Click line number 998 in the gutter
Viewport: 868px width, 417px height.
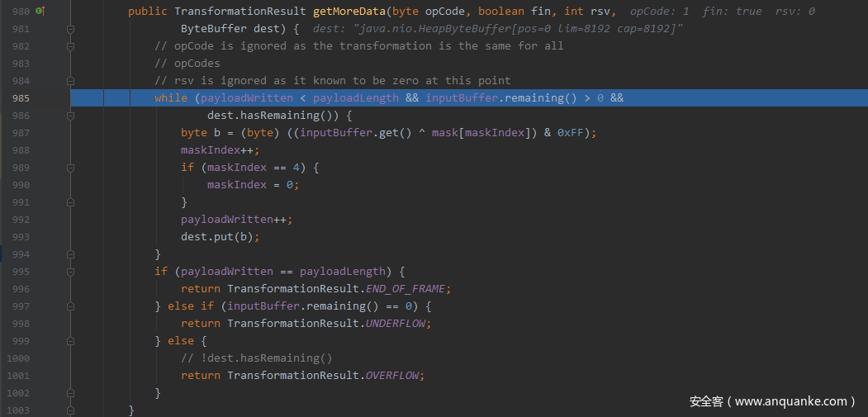tap(21, 324)
